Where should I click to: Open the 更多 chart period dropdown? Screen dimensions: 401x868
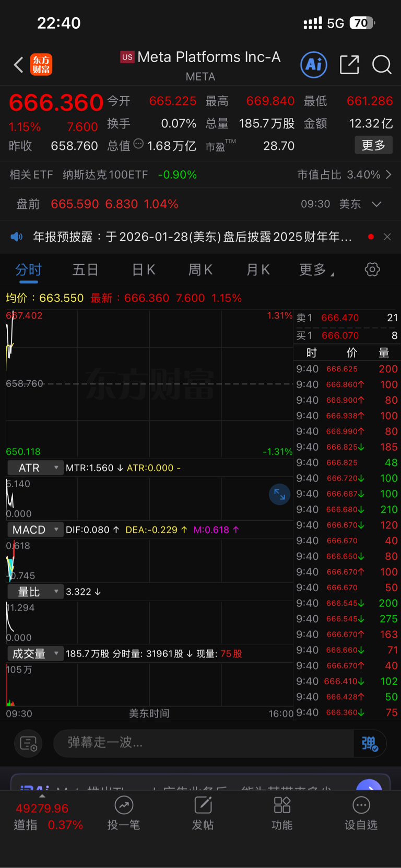tap(317, 269)
